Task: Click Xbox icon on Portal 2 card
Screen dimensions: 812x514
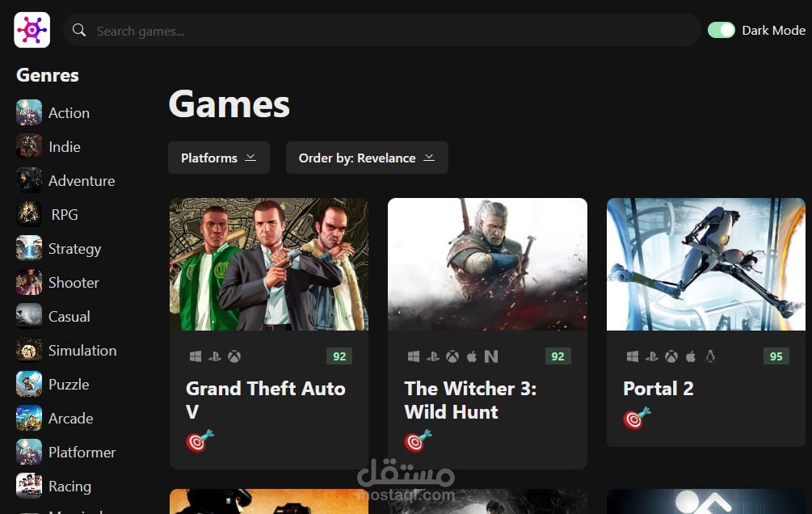Action: pyautogui.click(x=671, y=356)
